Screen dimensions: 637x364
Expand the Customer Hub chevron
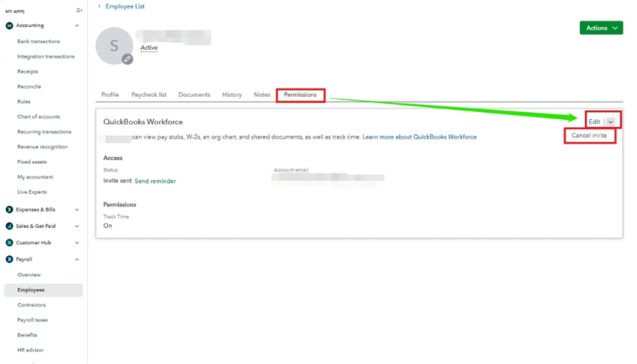pyautogui.click(x=77, y=243)
